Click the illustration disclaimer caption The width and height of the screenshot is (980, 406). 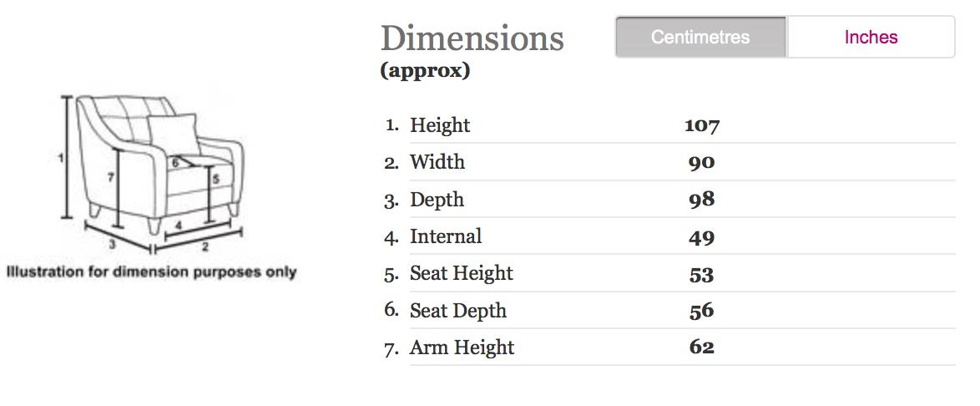[x=151, y=272]
